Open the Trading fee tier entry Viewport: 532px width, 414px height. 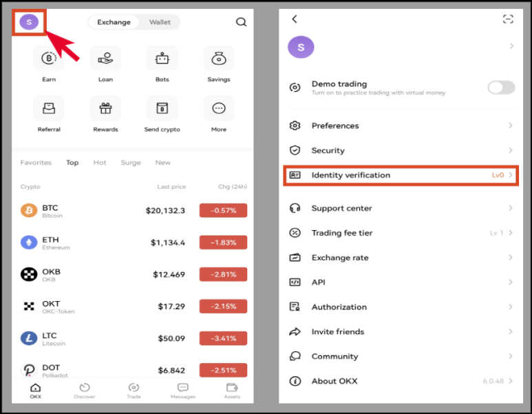401,233
